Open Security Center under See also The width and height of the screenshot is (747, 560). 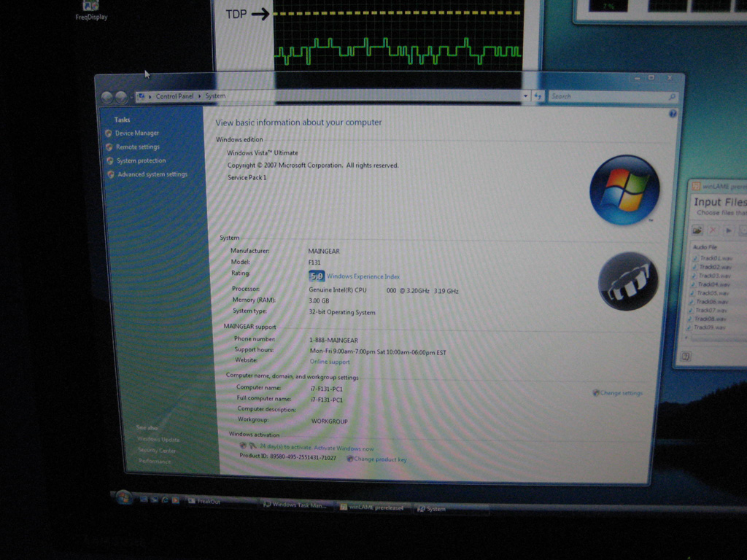157,451
